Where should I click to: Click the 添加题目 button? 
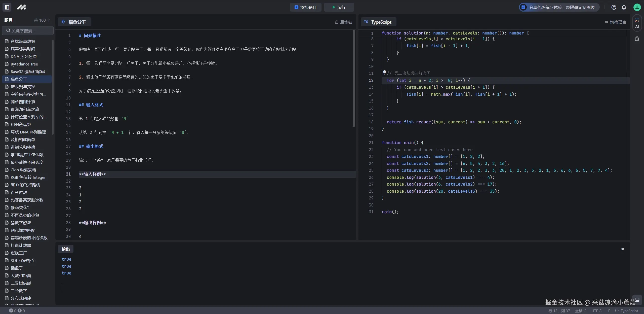[x=306, y=7]
